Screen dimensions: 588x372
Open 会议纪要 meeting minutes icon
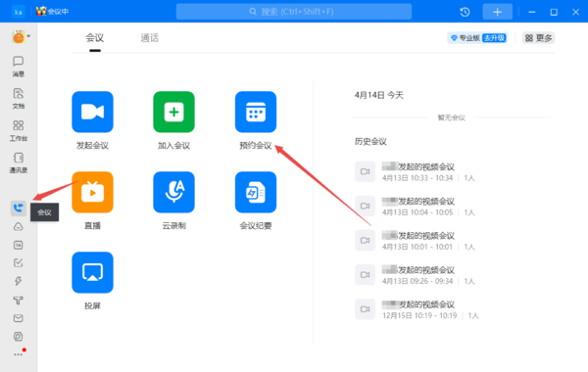point(256,192)
